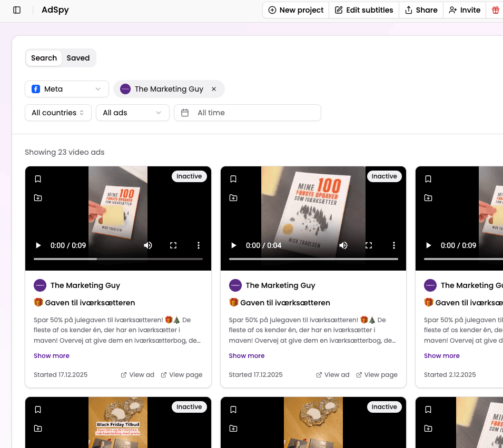Image resolution: width=503 pixels, height=448 pixels.
Task: Toggle the sidebar panel icon
Action: 17,10
